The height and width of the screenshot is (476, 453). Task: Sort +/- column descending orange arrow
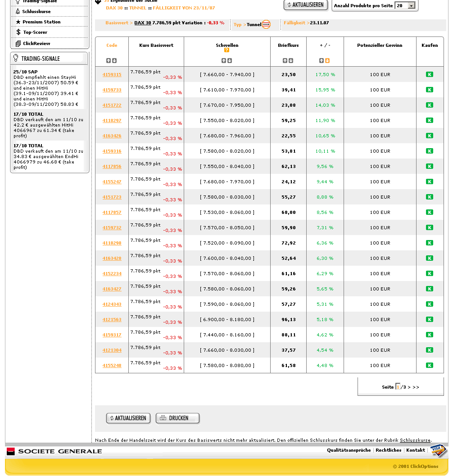[x=327, y=61]
